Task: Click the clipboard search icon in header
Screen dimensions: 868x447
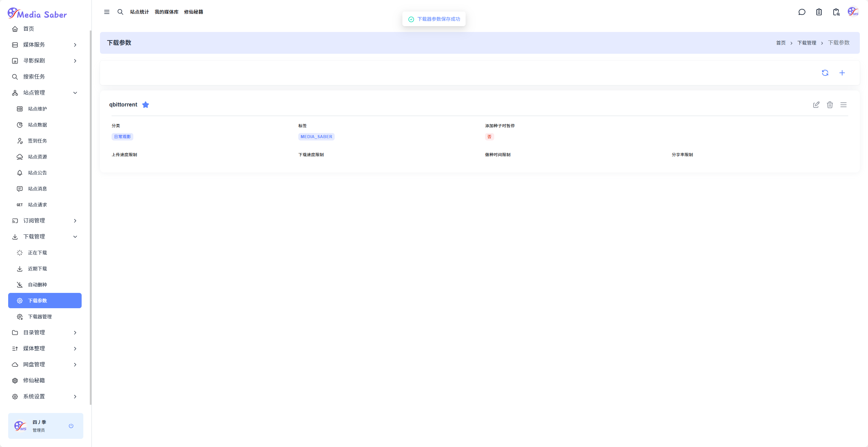Action: [836, 12]
